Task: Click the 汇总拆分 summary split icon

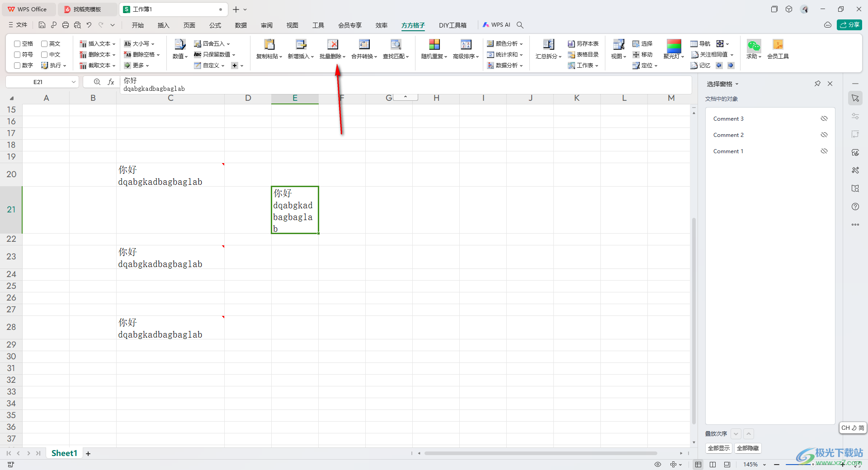Action: [x=548, y=44]
